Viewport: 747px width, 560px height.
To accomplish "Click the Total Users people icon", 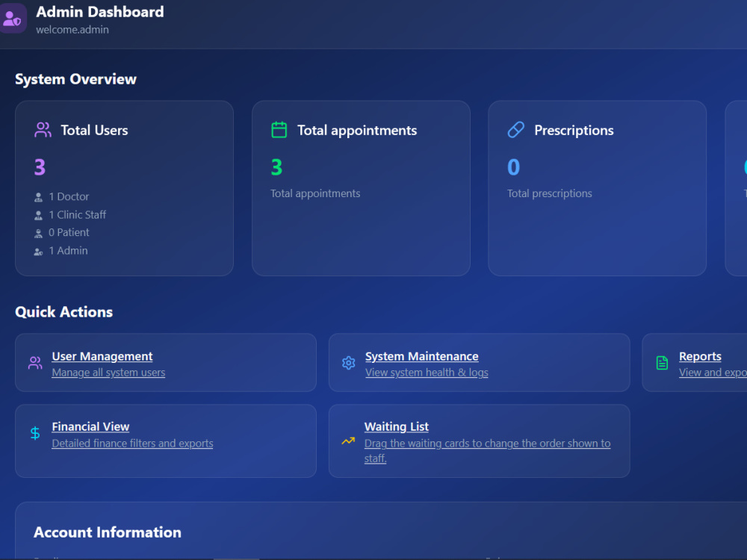I will coord(43,130).
